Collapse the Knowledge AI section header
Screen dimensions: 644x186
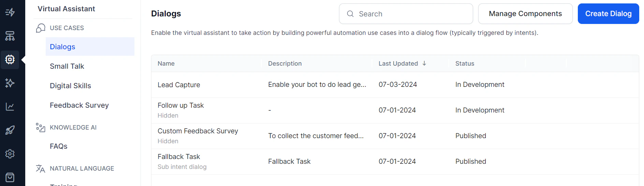click(73, 128)
